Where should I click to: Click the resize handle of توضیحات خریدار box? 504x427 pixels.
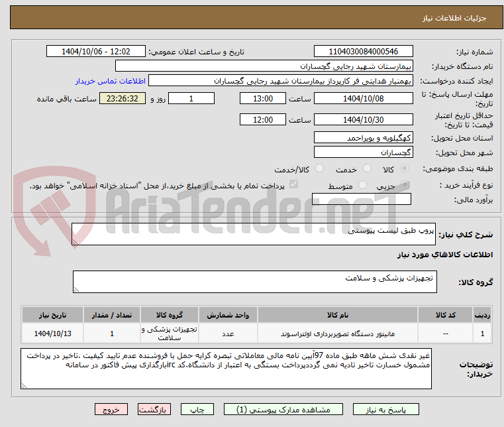[24, 385]
